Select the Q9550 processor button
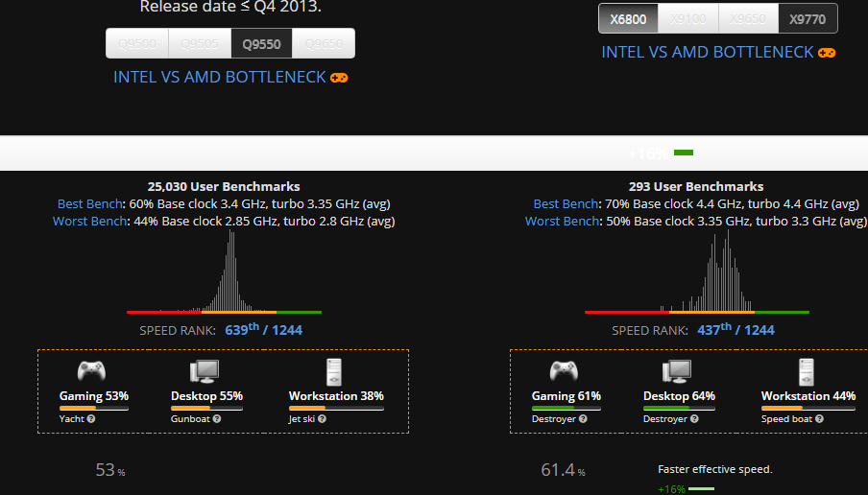The width and height of the screenshot is (868, 495). click(262, 44)
